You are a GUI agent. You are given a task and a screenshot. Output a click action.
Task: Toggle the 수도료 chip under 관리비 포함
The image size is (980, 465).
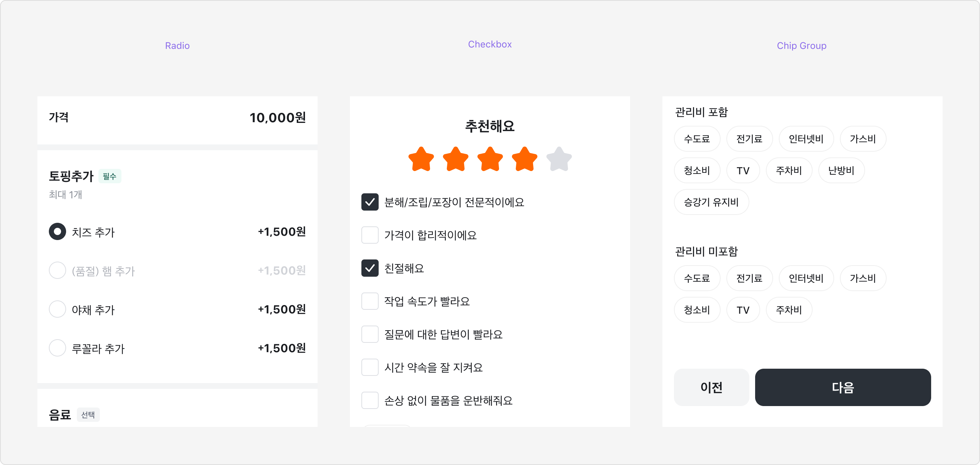(x=697, y=138)
